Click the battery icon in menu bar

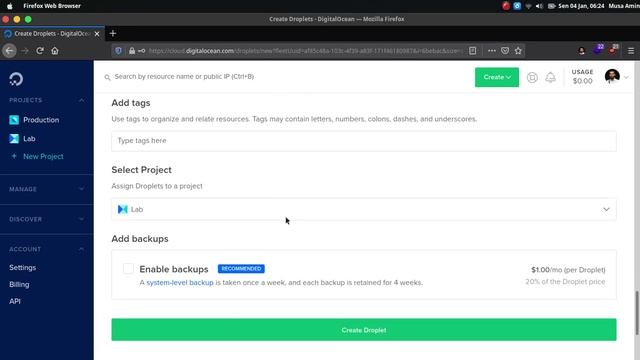tap(551, 6)
